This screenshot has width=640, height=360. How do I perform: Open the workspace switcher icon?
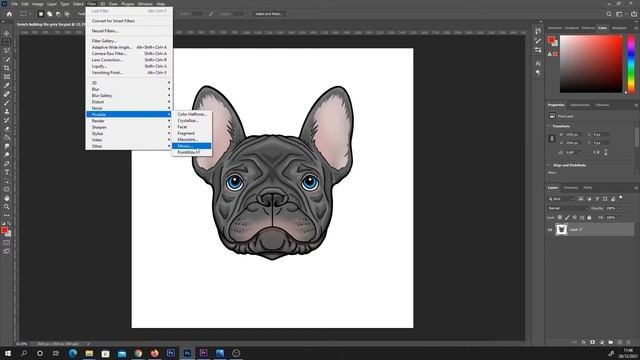(x=620, y=14)
